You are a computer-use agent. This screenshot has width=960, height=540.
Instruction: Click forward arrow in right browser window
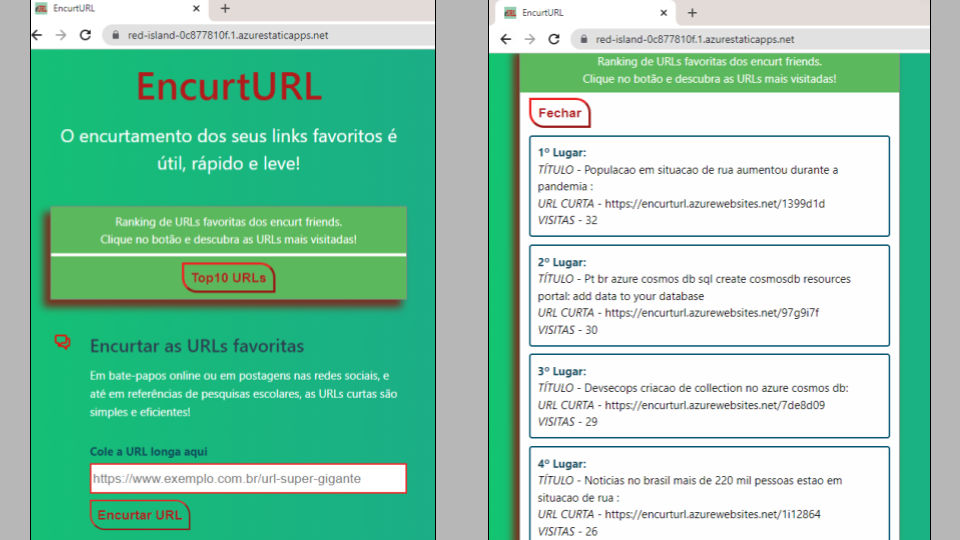pos(530,39)
